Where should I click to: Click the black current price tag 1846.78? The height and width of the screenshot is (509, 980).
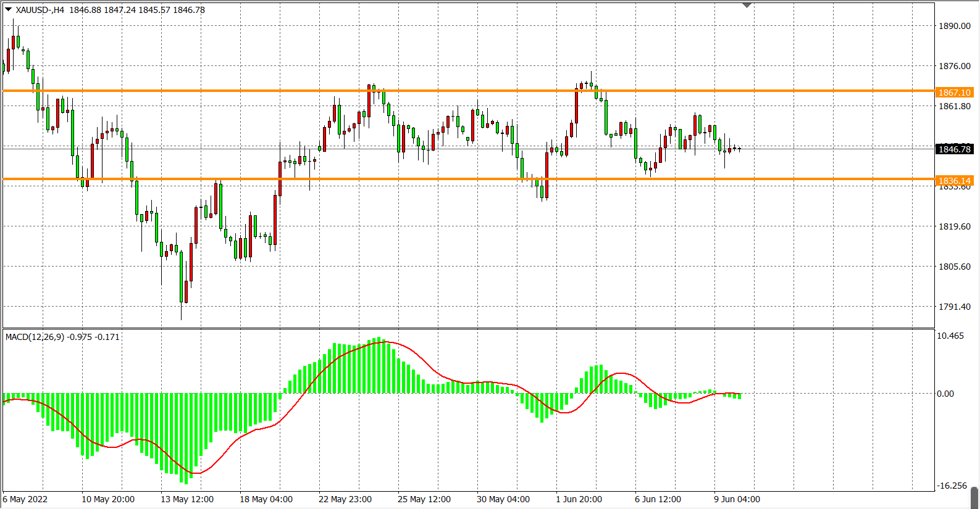tap(954, 149)
